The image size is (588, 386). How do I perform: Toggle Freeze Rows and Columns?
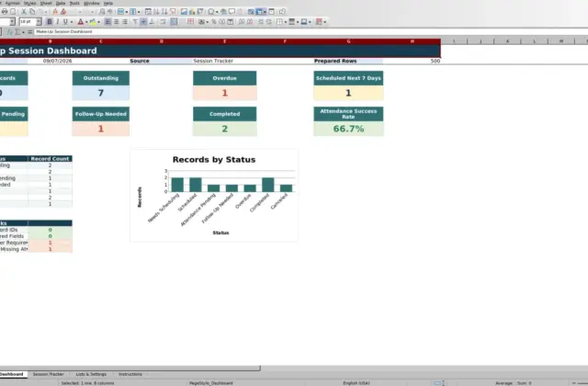pos(259,12)
